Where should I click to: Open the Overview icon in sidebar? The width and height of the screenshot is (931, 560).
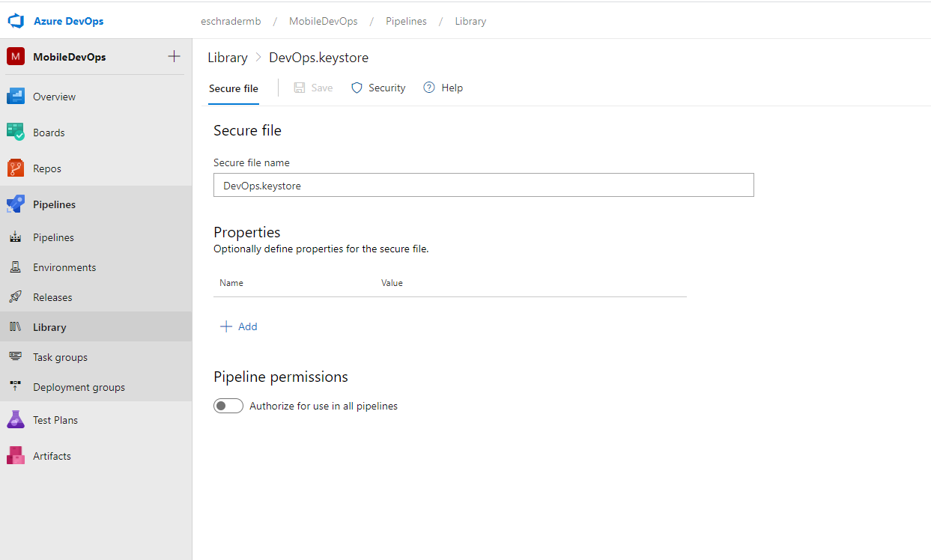pos(16,97)
